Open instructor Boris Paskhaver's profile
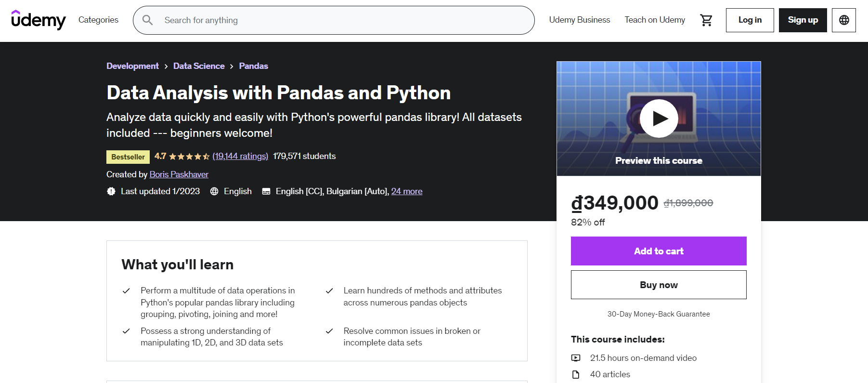This screenshot has height=383, width=868. [x=179, y=174]
